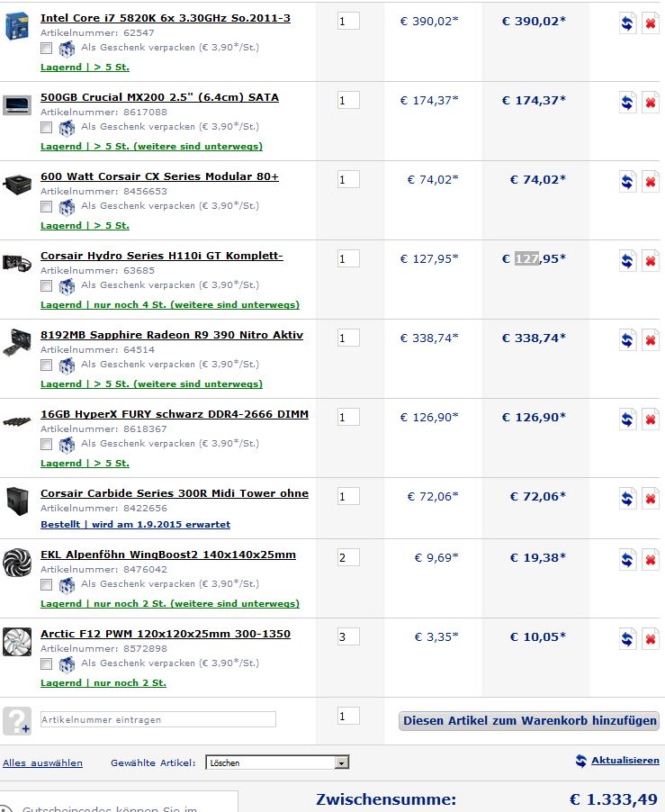Image resolution: width=665 pixels, height=812 pixels.
Task: Click the Aktualisieren link
Action: coord(625,761)
